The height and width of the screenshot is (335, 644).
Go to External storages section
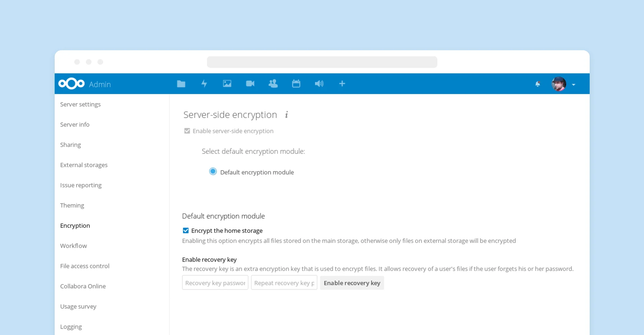click(x=84, y=165)
